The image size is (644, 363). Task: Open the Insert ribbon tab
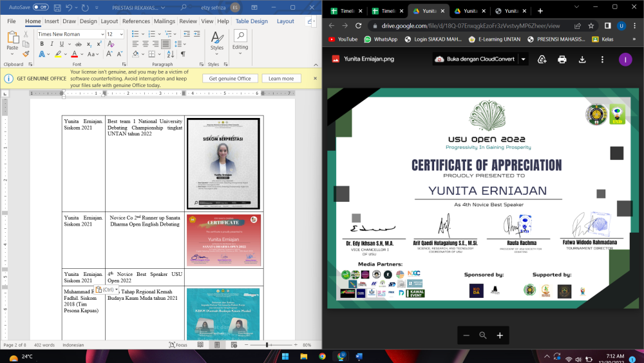pyautogui.click(x=52, y=21)
